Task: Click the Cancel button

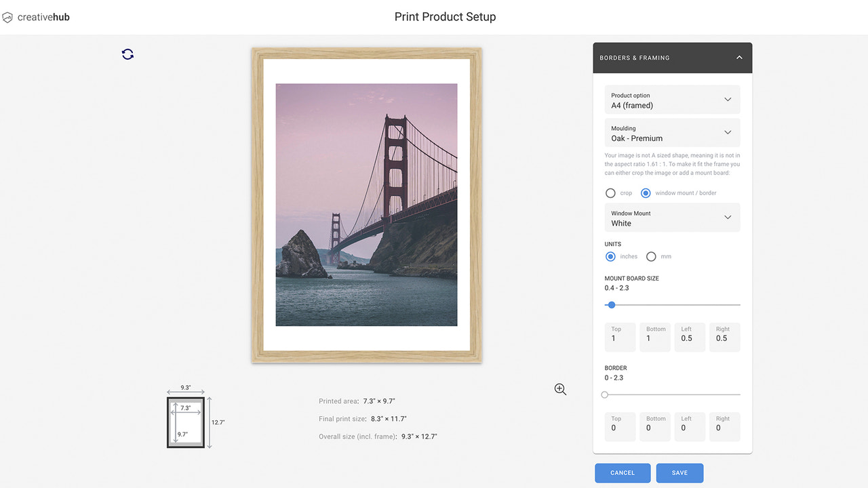Action: point(622,472)
